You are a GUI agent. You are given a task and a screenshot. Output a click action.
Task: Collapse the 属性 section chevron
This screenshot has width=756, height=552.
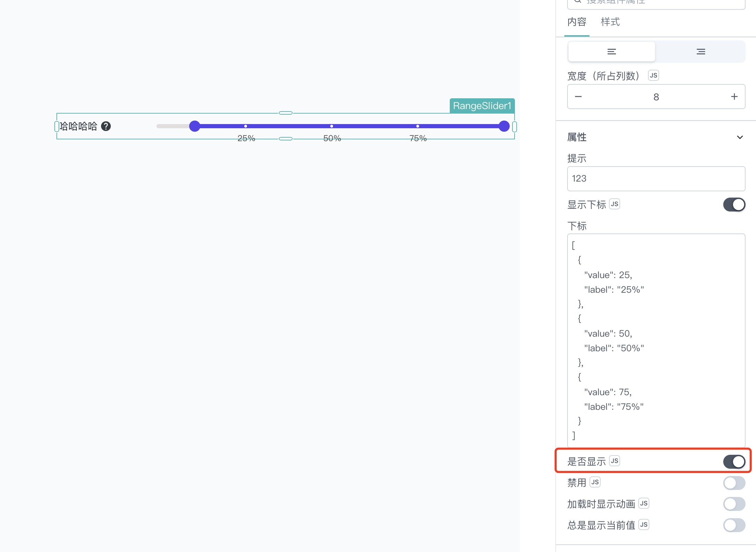740,137
